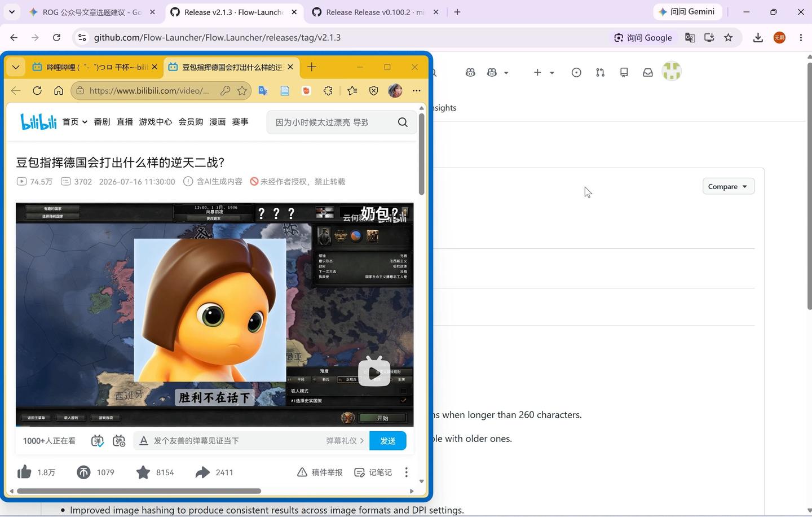Open bilibili 赛事 menu item

[x=240, y=121]
